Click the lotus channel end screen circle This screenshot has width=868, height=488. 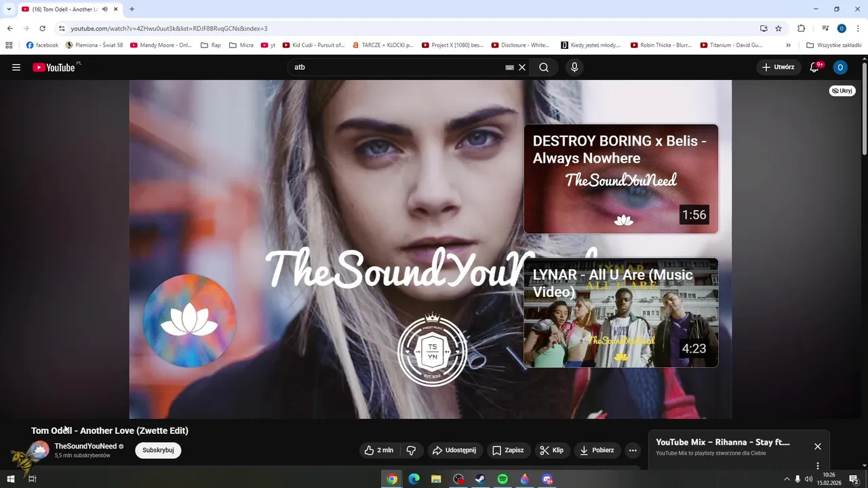point(189,321)
